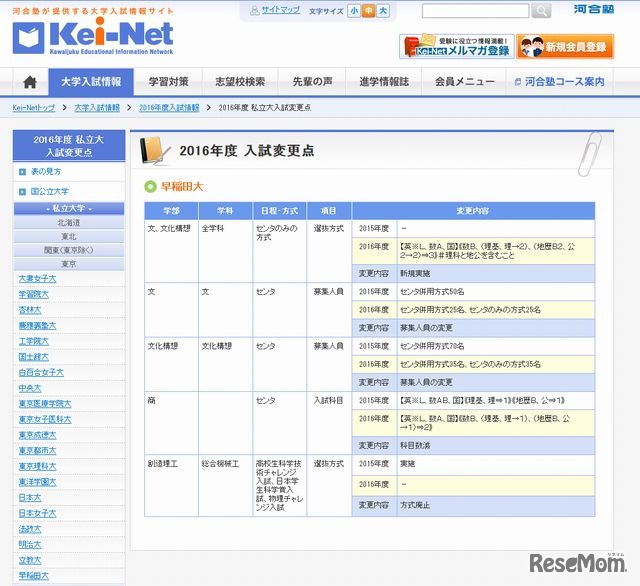
Task: Click the notebook icon beside page title
Action: click(x=154, y=151)
